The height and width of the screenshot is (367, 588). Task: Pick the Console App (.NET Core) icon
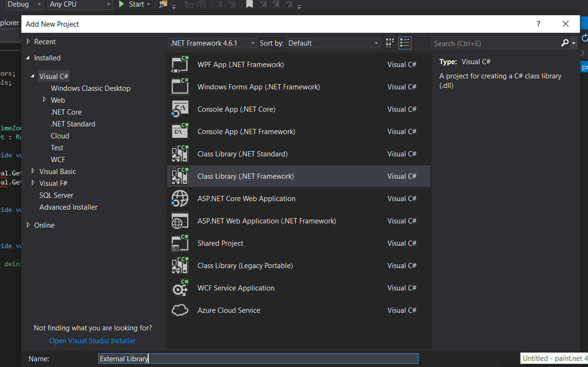click(x=180, y=109)
